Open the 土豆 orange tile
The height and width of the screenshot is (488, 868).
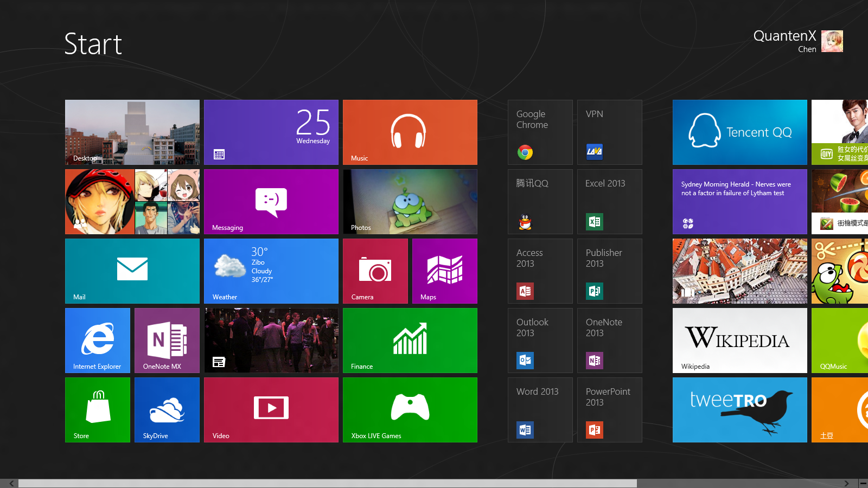click(840, 410)
